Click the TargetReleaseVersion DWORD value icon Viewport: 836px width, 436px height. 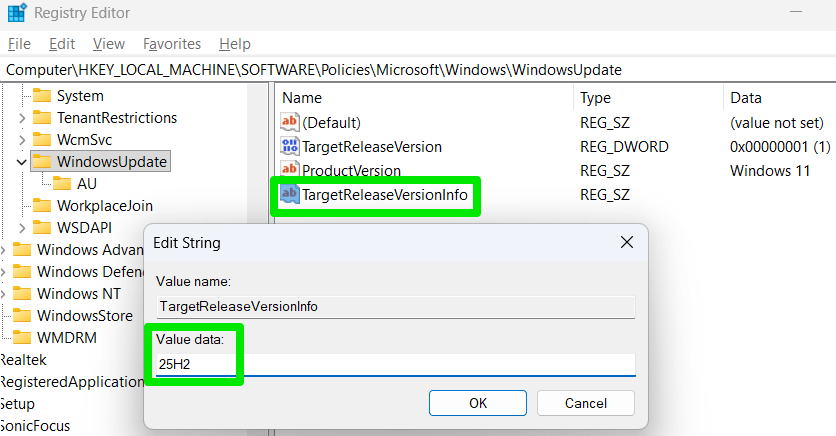tap(290, 146)
